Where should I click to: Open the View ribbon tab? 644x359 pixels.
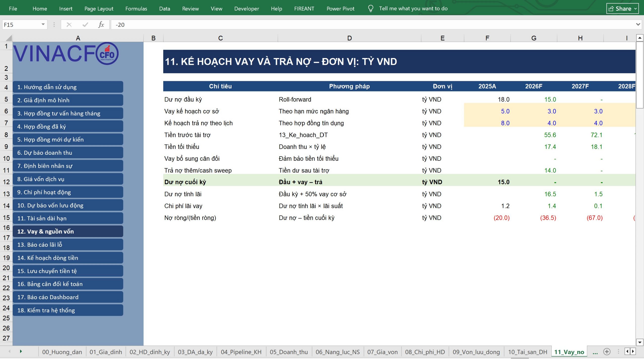216,9
